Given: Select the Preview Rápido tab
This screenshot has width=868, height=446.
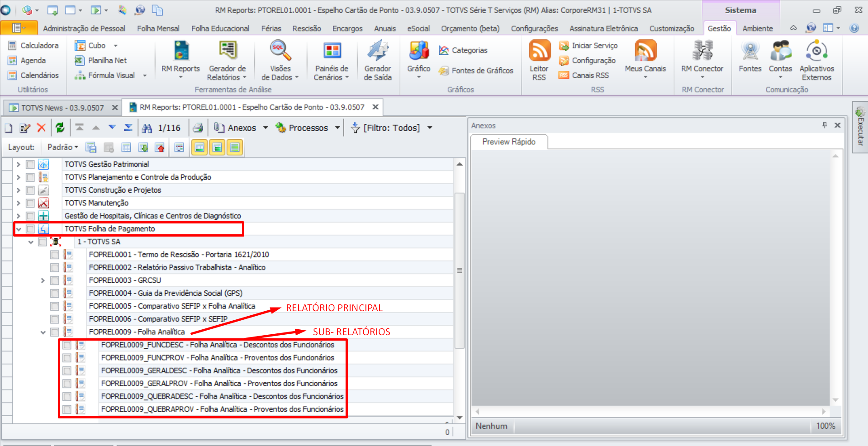Looking at the screenshot, I should coord(509,142).
